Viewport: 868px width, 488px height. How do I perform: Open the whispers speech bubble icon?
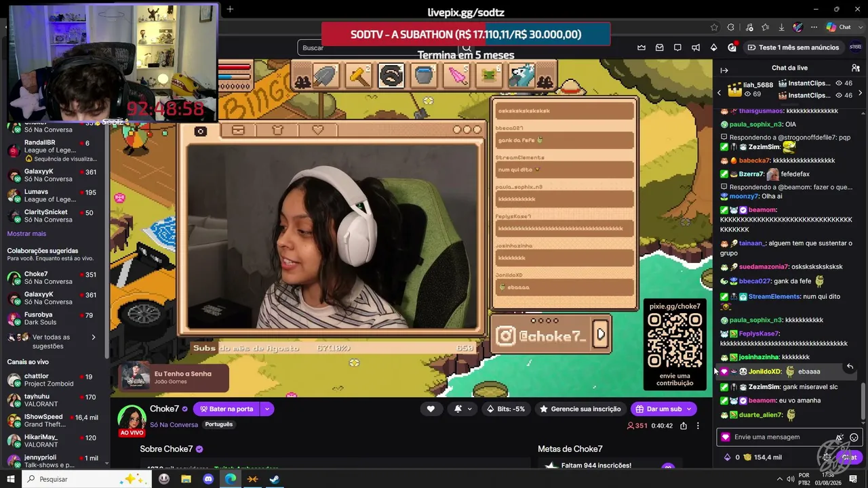(x=677, y=47)
